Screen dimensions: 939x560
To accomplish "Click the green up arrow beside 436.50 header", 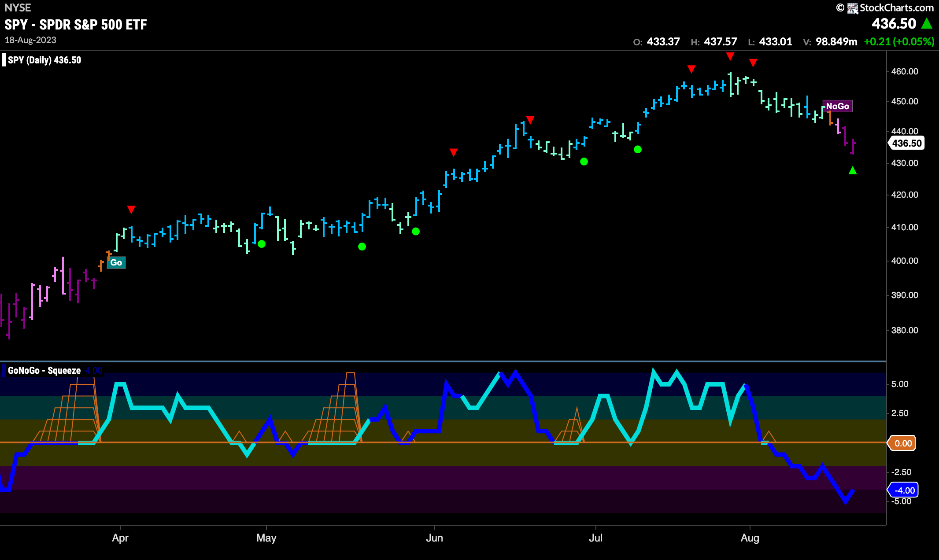I will [x=927, y=23].
